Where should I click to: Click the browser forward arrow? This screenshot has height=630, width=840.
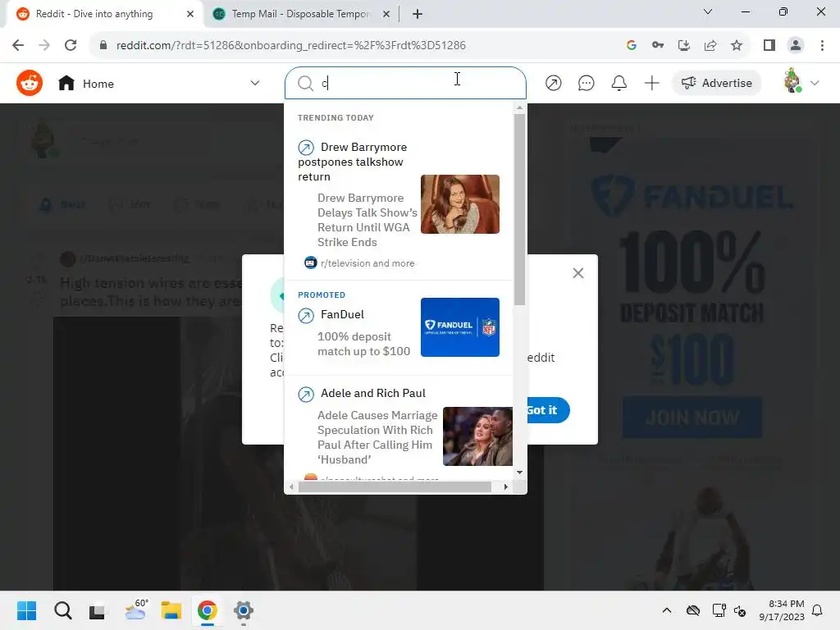click(44, 45)
